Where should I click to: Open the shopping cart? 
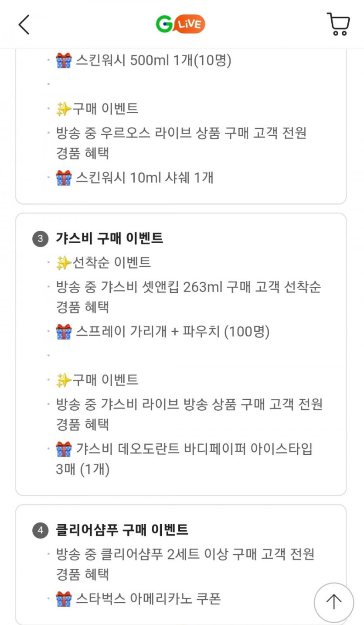(x=338, y=24)
